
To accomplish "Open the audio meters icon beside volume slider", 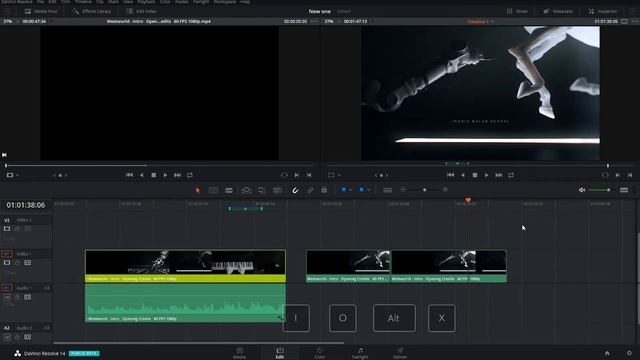I will [624, 190].
